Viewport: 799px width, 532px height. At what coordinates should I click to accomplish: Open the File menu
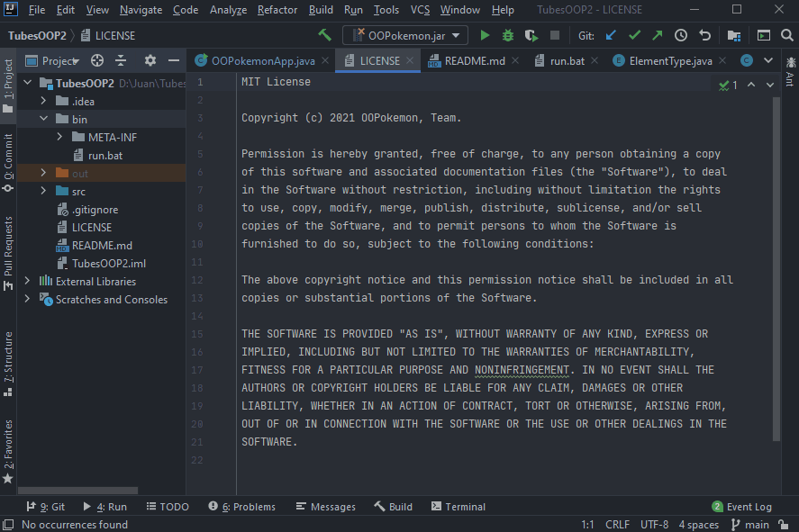pyautogui.click(x=37, y=10)
